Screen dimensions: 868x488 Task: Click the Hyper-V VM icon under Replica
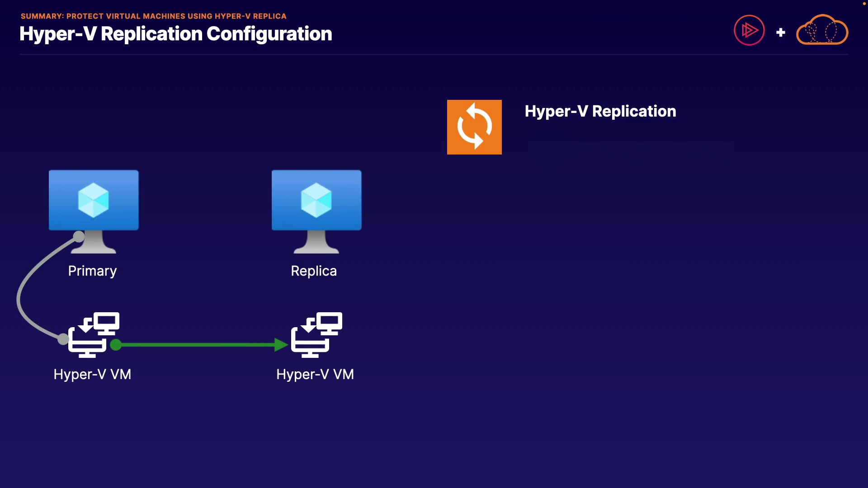[316, 335]
